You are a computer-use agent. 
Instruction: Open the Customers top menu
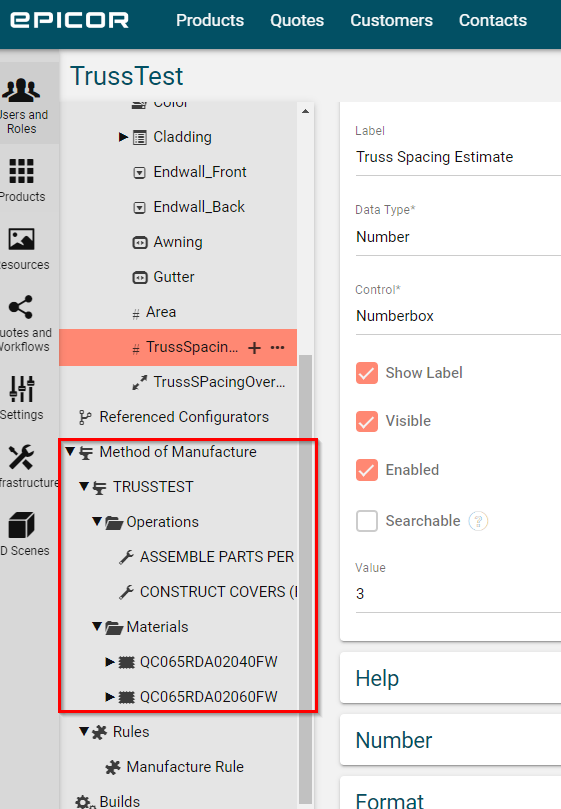pyautogui.click(x=392, y=20)
